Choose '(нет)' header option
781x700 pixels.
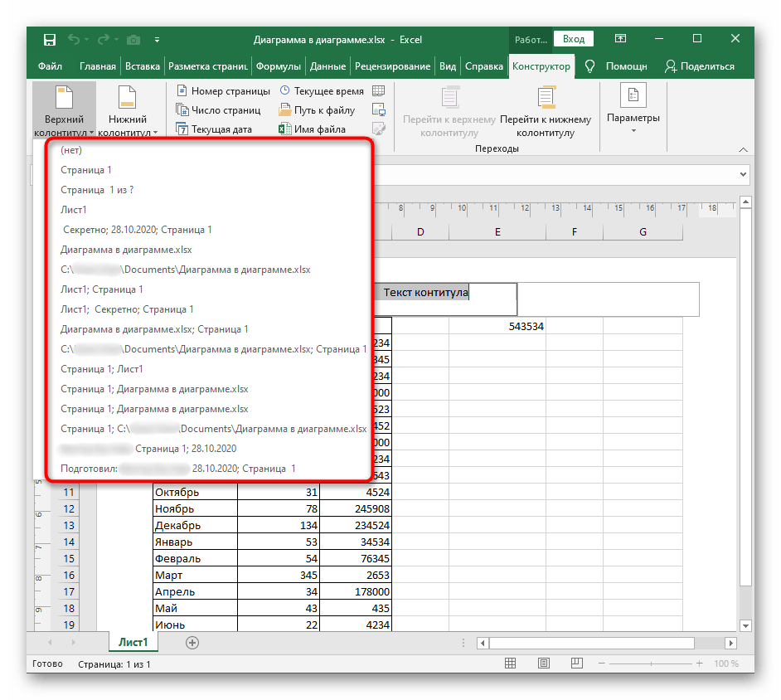coord(71,150)
